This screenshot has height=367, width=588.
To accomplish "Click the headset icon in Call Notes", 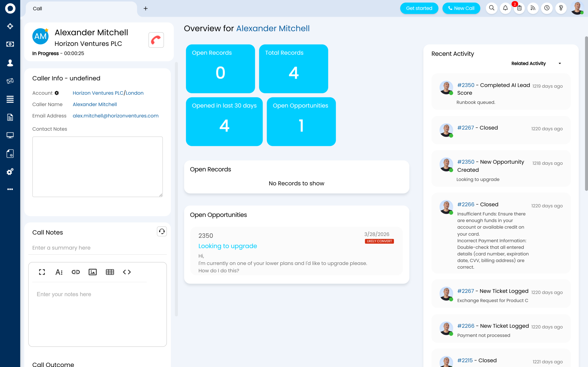I will (162, 232).
